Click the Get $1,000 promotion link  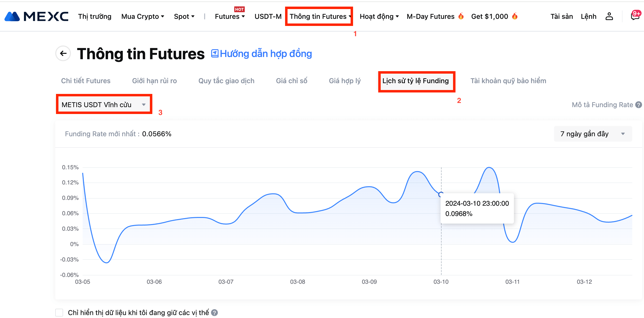489,17
